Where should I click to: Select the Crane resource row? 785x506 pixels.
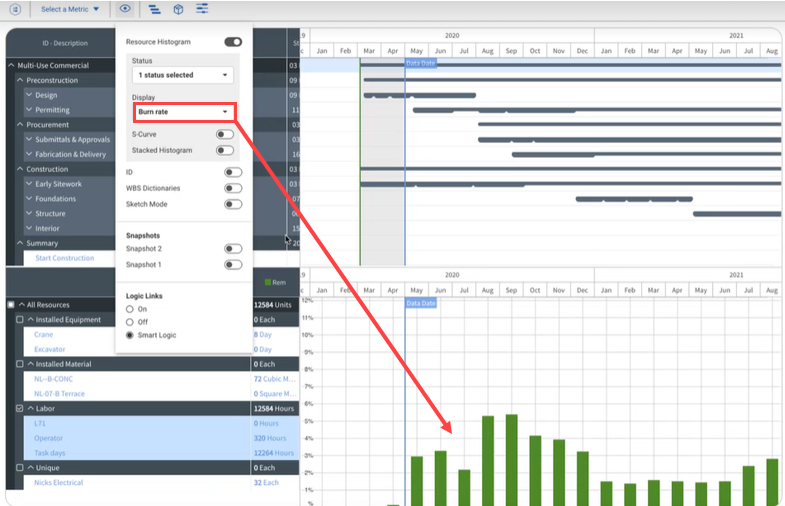click(44, 335)
